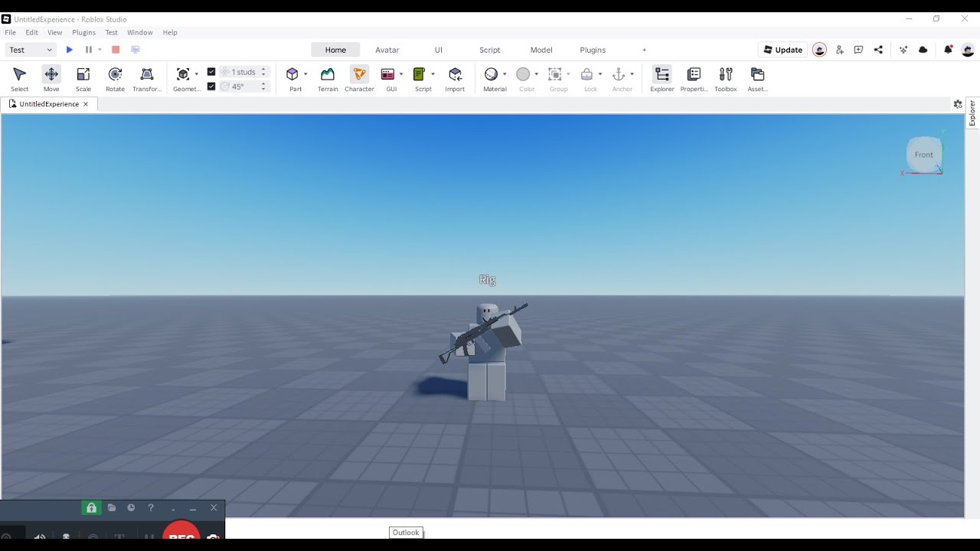Expand the Script type dropdown arrow
Screen dimensions: 980x551
tap(433, 74)
